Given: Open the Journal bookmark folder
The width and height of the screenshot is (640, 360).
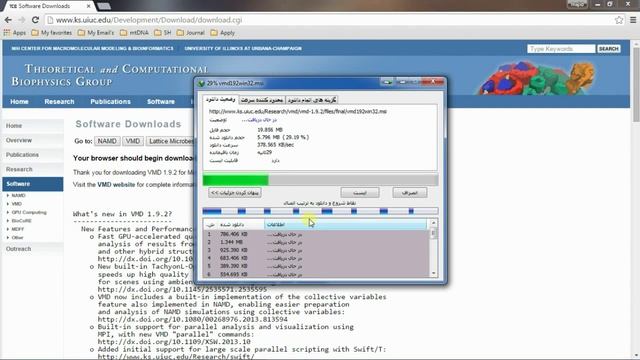Looking at the screenshot, I should pos(191,33).
